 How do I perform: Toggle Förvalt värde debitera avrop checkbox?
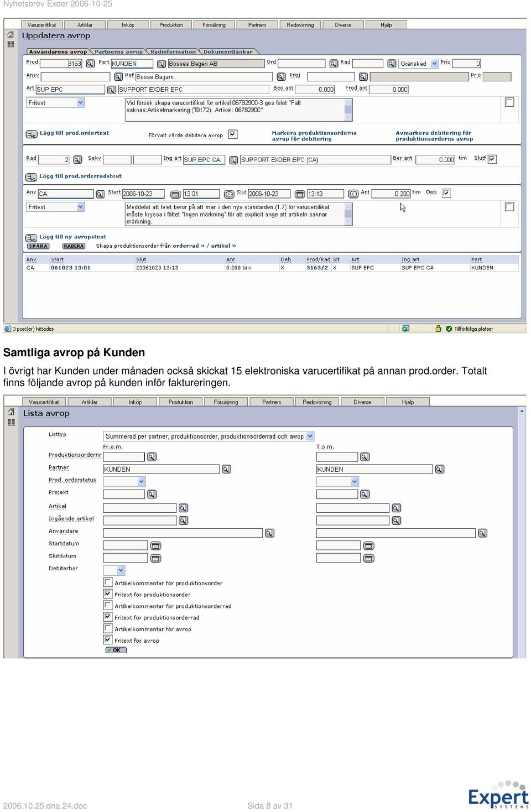click(233, 134)
